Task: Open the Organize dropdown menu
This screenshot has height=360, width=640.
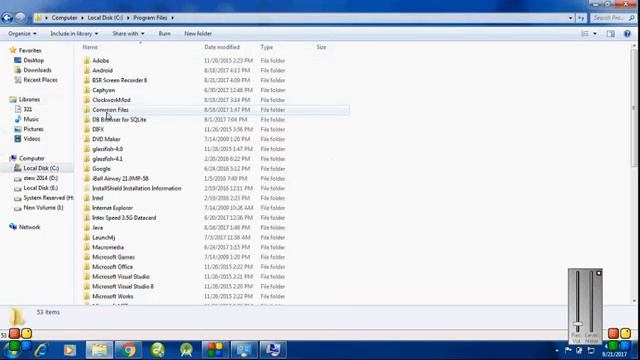Action: pos(22,33)
